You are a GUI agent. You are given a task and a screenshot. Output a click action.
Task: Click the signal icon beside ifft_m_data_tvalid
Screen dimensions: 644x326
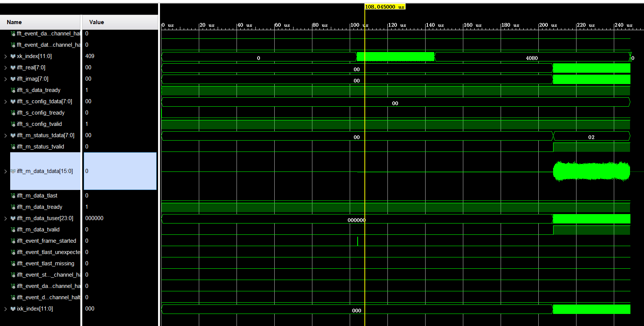point(13,230)
